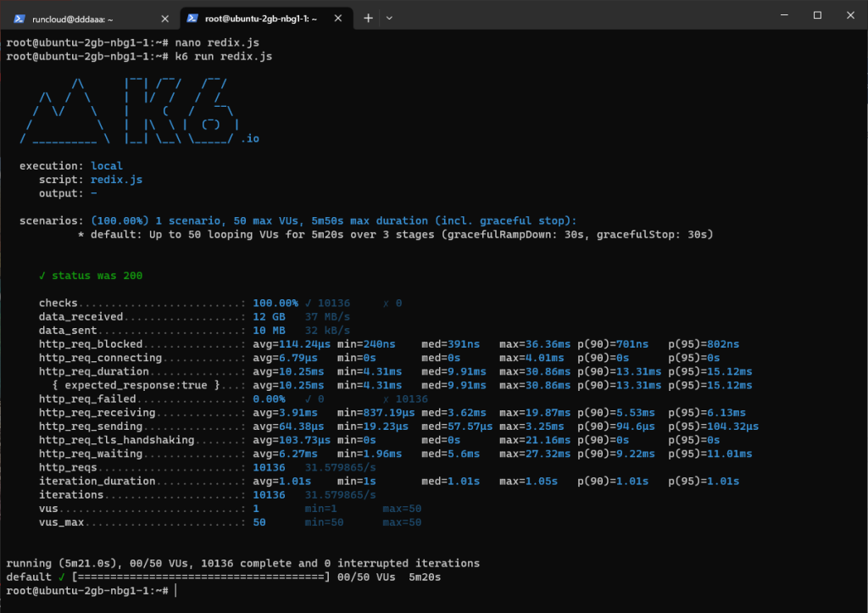Viewport: 868px width, 613px height.
Task: Click the 'status was 200' check line
Action: pyautogui.click(x=91, y=276)
